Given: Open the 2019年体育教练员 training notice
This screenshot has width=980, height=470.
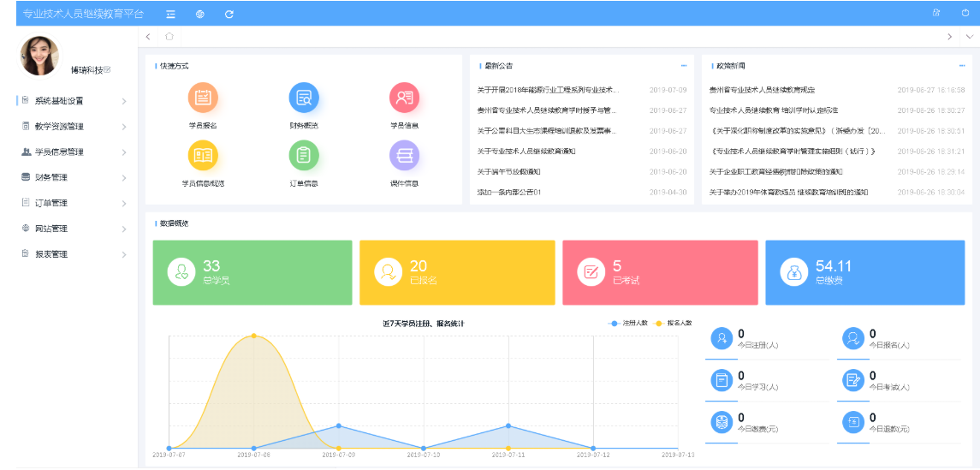Looking at the screenshot, I should point(789,192).
